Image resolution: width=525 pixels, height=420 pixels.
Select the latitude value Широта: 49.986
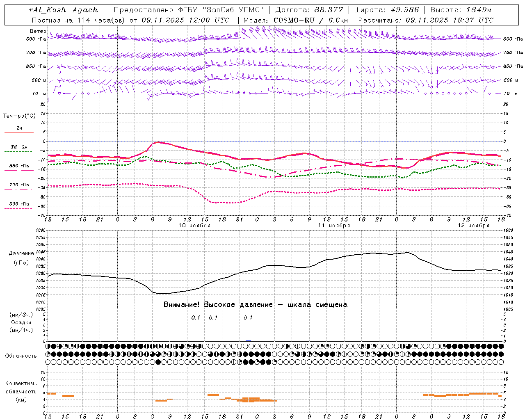click(386, 10)
